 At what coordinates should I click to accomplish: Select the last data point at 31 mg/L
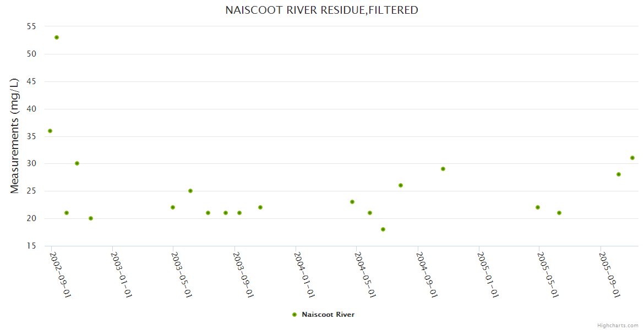pyautogui.click(x=632, y=158)
